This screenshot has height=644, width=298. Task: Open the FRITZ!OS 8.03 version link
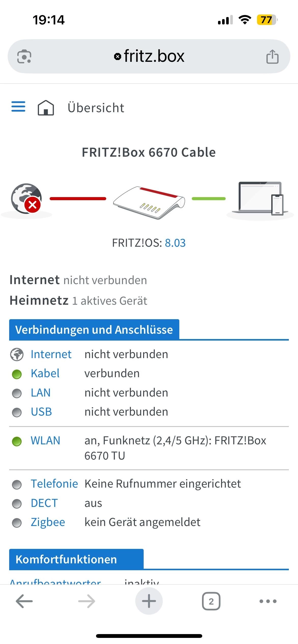click(x=175, y=243)
